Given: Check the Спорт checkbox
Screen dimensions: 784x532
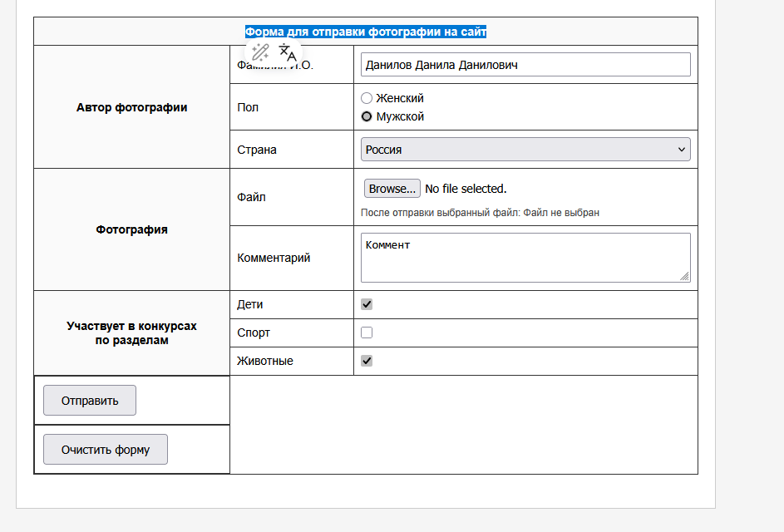Looking at the screenshot, I should click(367, 332).
